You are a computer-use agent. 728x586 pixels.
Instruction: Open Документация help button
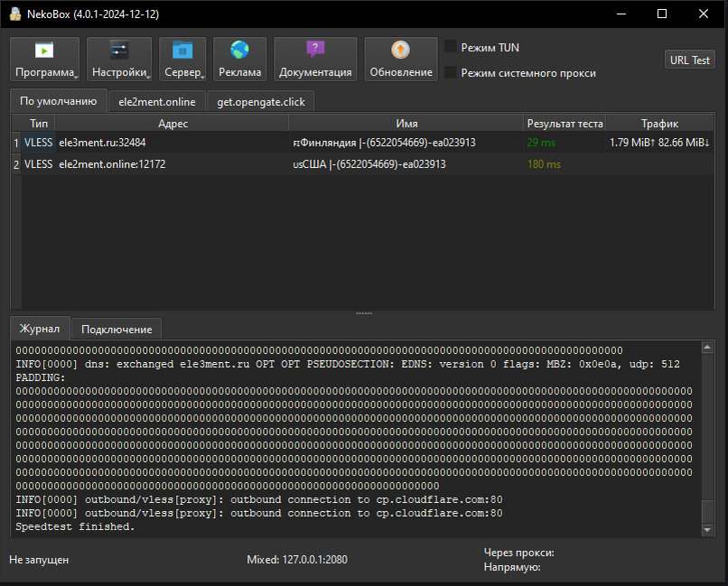[x=315, y=60]
